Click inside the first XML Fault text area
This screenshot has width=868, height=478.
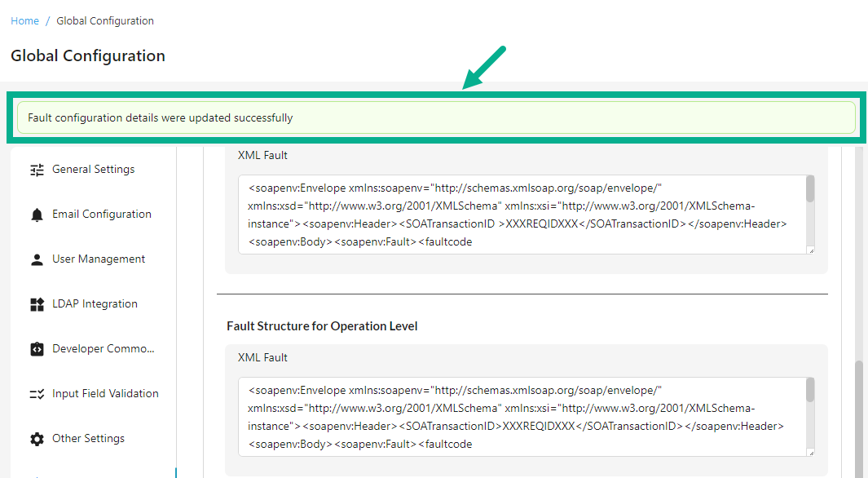pos(522,215)
